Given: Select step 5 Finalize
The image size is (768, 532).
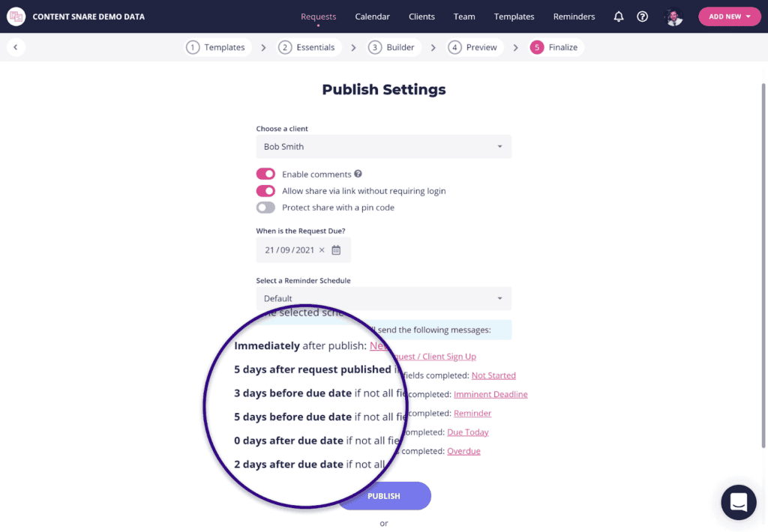Looking at the screenshot, I should click(x=556, y=47).
